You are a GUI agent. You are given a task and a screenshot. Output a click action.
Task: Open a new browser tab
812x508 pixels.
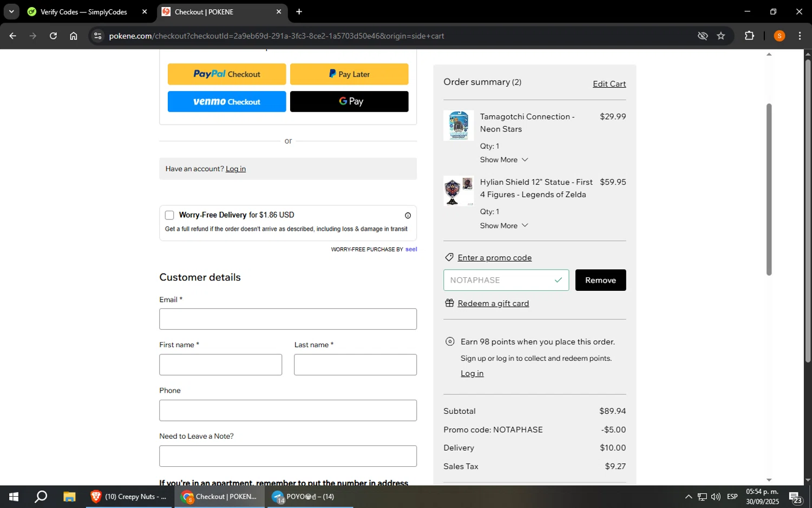[299, 11]
